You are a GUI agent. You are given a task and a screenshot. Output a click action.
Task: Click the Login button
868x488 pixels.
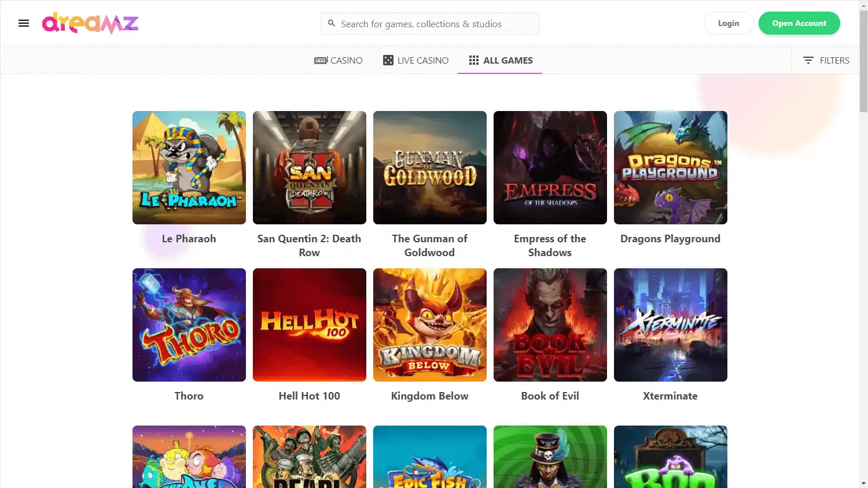click(729, 23)
